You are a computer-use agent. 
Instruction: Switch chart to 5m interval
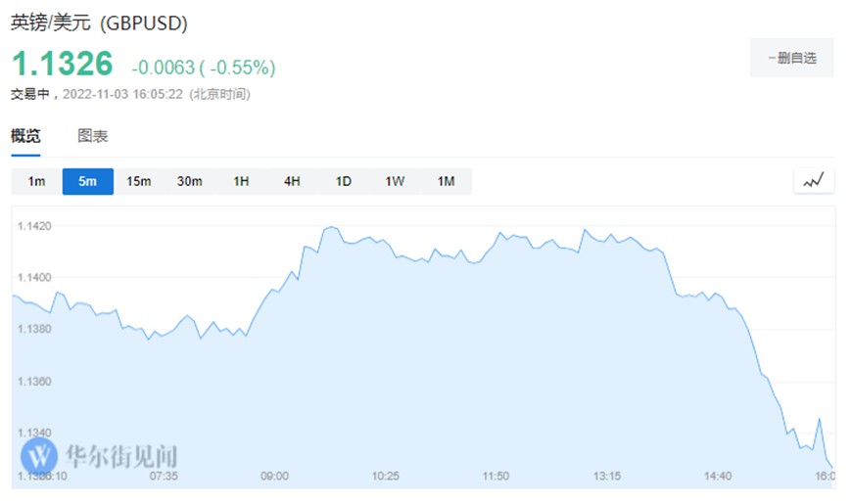point(87,181)
